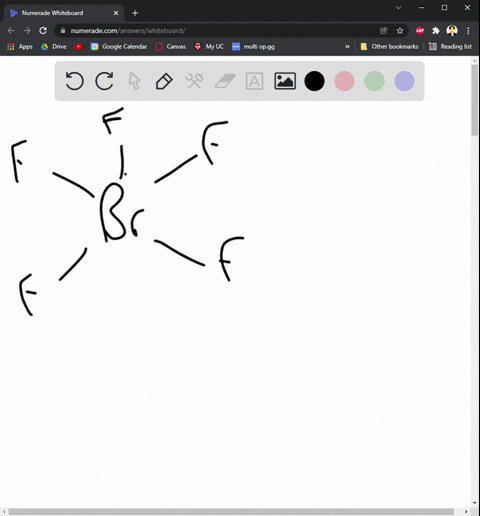Image resolution: width=480 pixels, height=516 pixels.
Task: Select the pointer cursor tool
Action: click(x=134, y=81)
